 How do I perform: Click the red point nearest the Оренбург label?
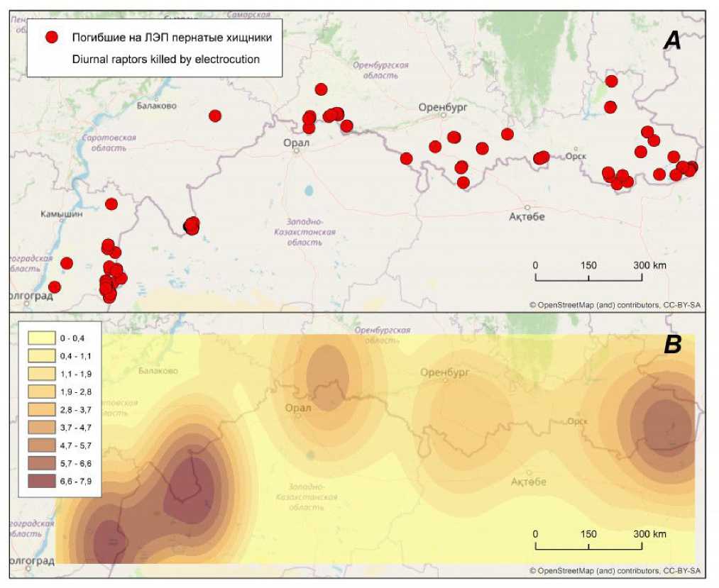[x=454, y=137]
